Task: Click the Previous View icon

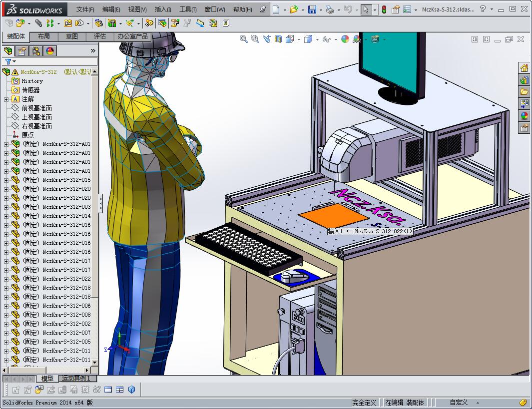Action: [x=267, y=39]
